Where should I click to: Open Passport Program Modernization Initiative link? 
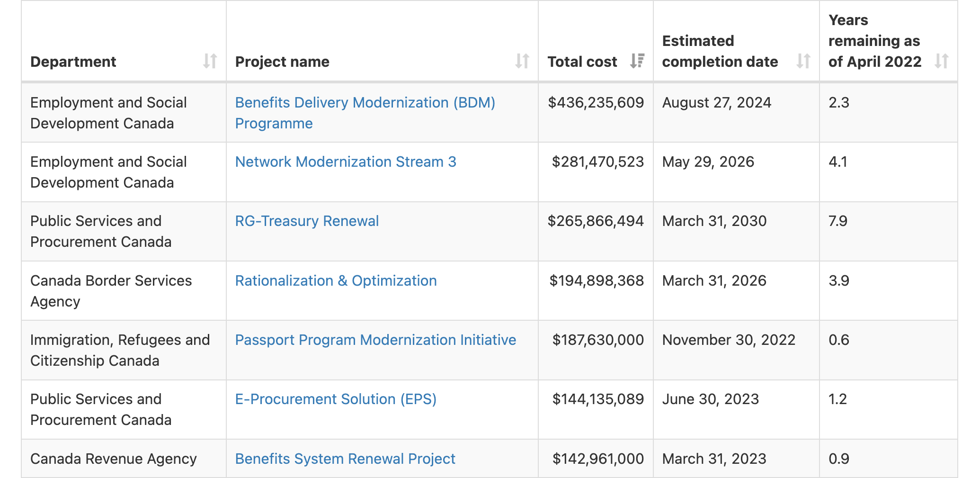coord(375,340)
